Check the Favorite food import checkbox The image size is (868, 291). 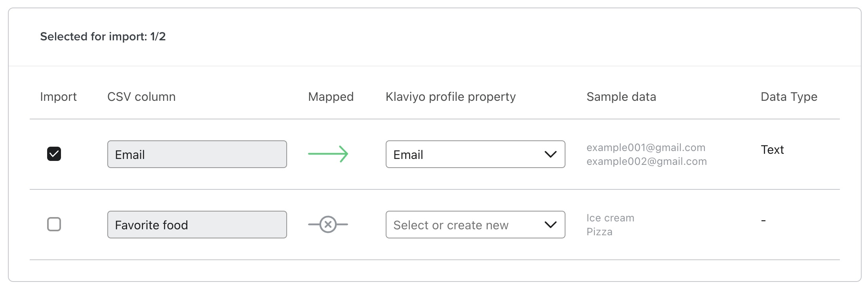pyautogui.click(x=54, y=224)
